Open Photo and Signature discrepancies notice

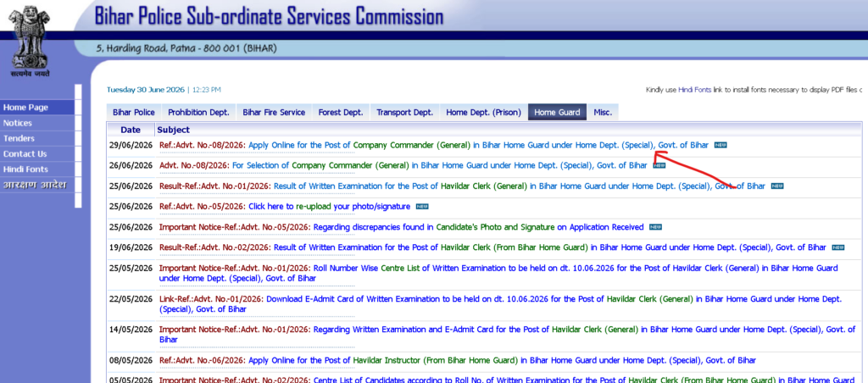click(x=479, y=227)
